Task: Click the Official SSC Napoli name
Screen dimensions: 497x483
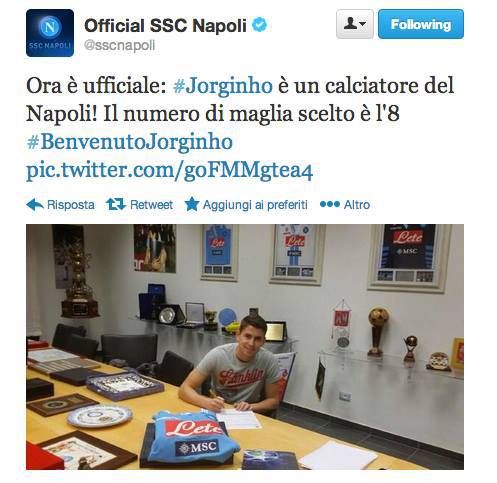Action: click(165, 26)
